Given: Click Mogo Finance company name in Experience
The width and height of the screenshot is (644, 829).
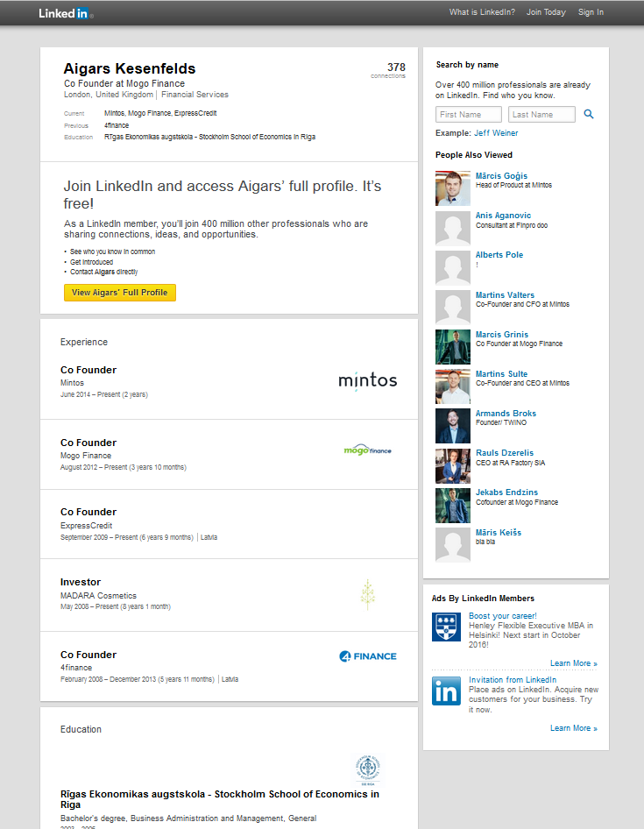Looking at the screenshot, I should tap(86, 455).
